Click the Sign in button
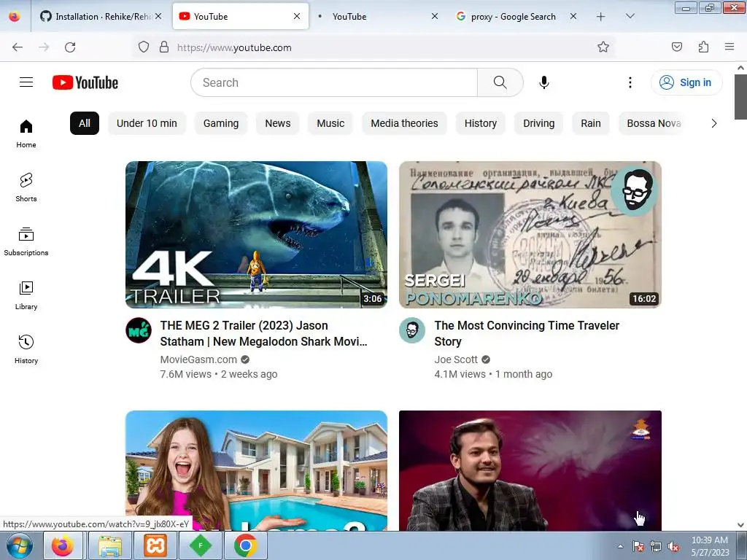This screenshot has height=560, width=747. pyautogui.click(x=686, y=82)
